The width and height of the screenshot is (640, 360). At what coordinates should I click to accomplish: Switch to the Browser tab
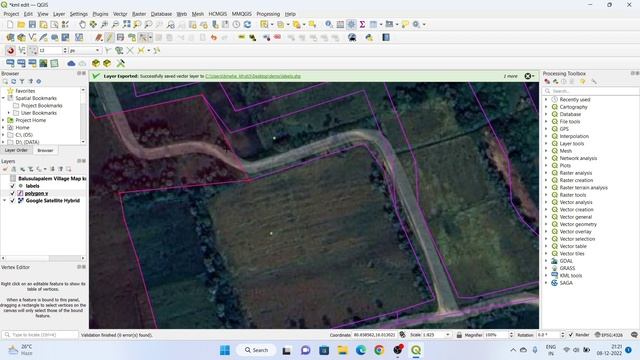click(x=45, y=150)
